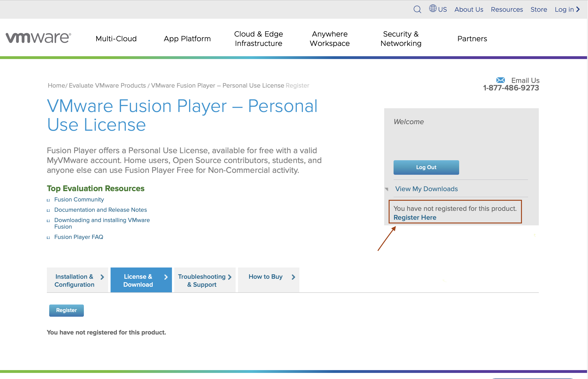588x379 pixels.
Task: Open the Multi-Cloud menu
Action: click(x=116, y=39)
